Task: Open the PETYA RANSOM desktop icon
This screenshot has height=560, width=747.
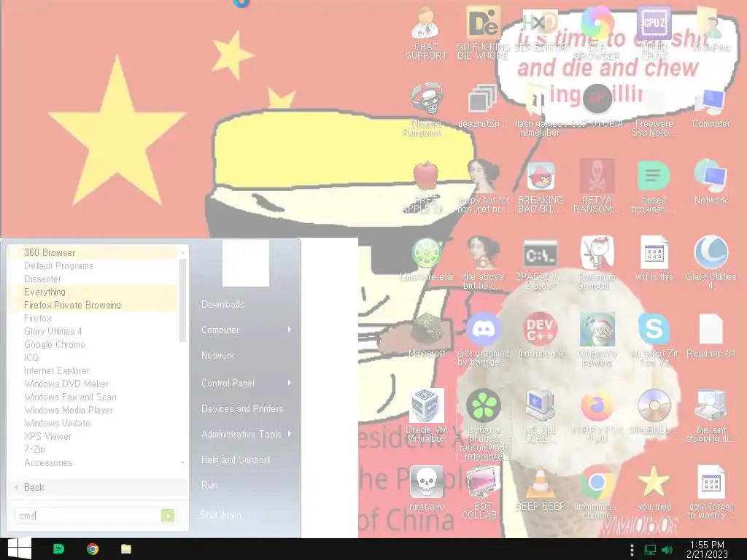Action: [597, 187]
